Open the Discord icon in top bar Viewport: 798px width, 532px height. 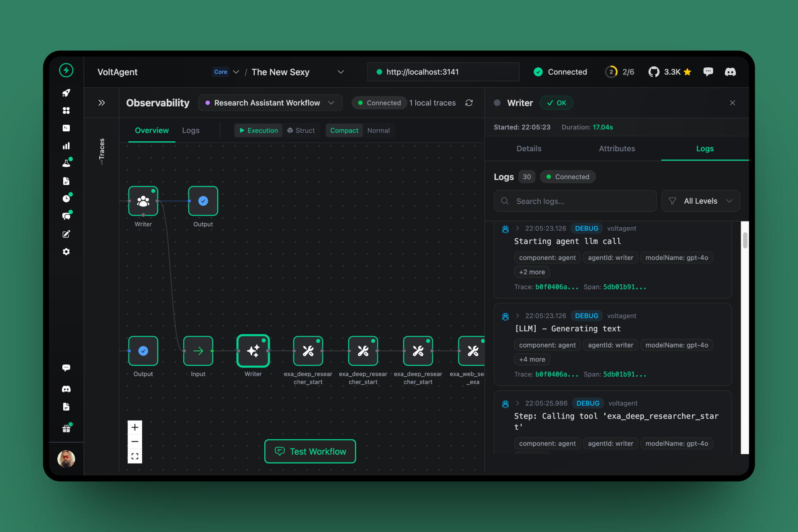tap(730, 72)
